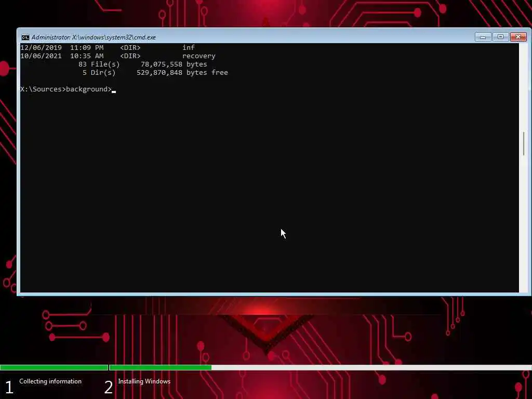The image size is (532, 399).
Task: Click the '83 File(s)' summary line
Action: (99, 64)
